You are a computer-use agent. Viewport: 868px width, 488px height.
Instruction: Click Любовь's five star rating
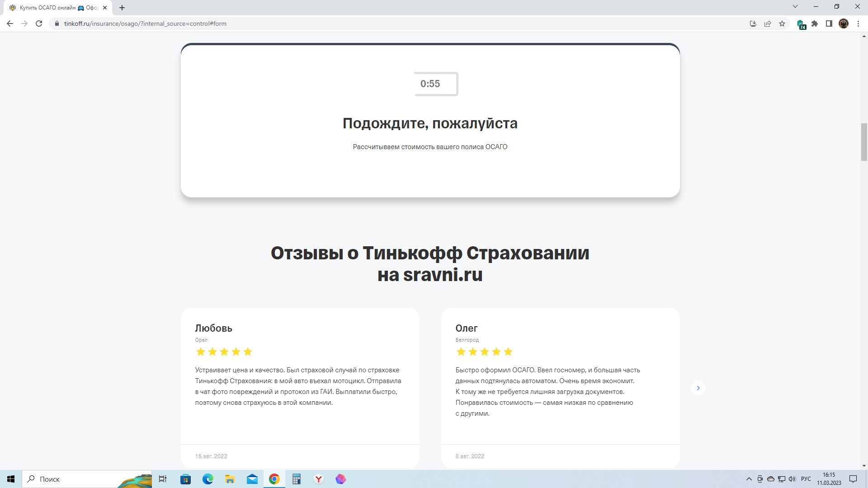(224, 352)
